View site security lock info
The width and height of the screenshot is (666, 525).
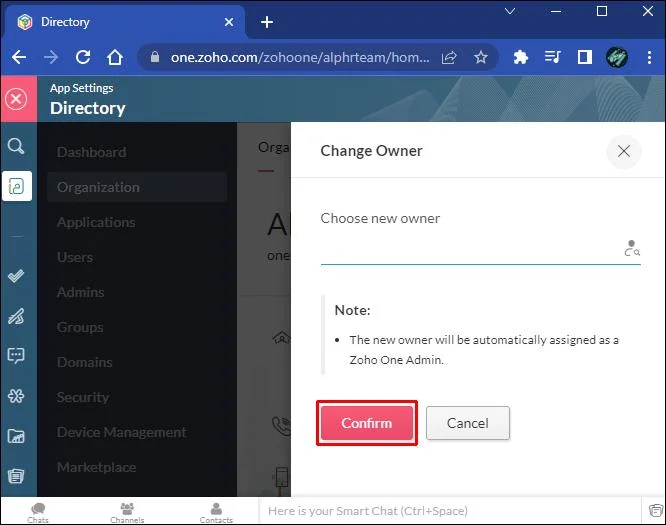pos(155,57)
